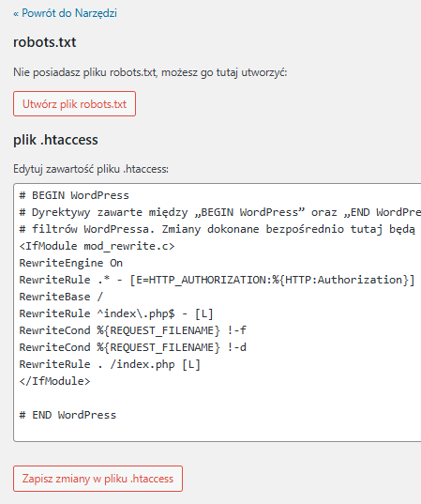Go back via Powrót do Narzędzi link

pos(65,13)
